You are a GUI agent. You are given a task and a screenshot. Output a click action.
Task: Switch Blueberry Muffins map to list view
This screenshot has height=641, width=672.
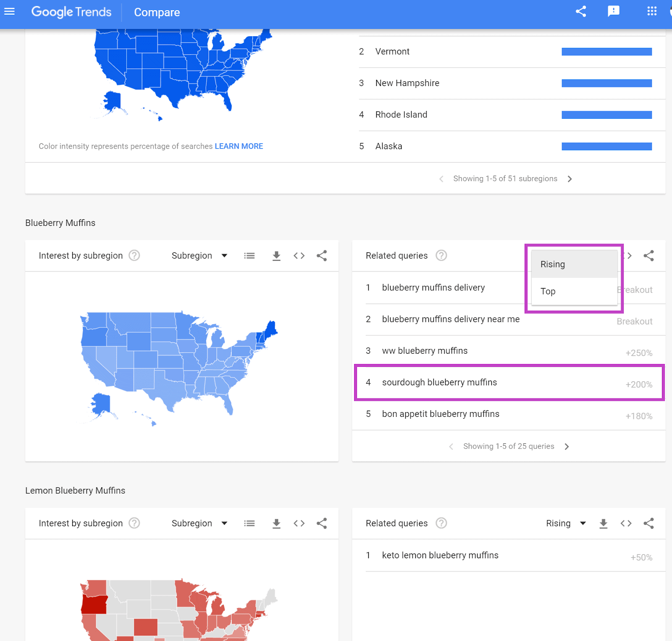coord(249,255)
